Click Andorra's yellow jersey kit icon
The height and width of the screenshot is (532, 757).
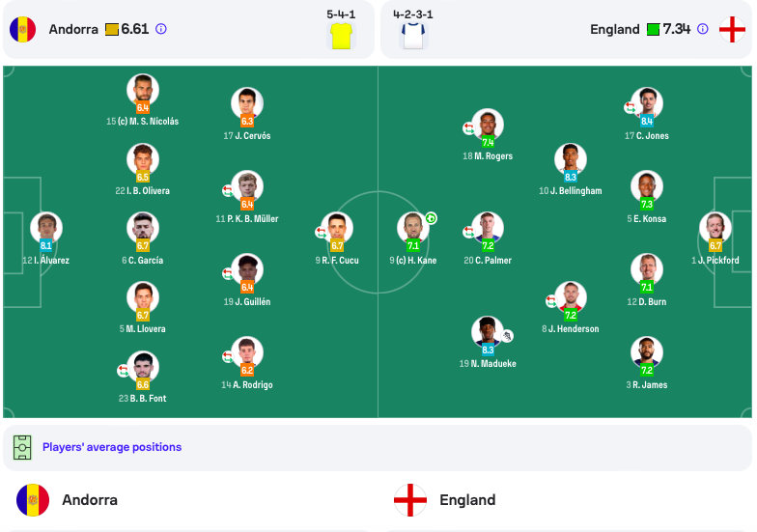coord(342,36)
